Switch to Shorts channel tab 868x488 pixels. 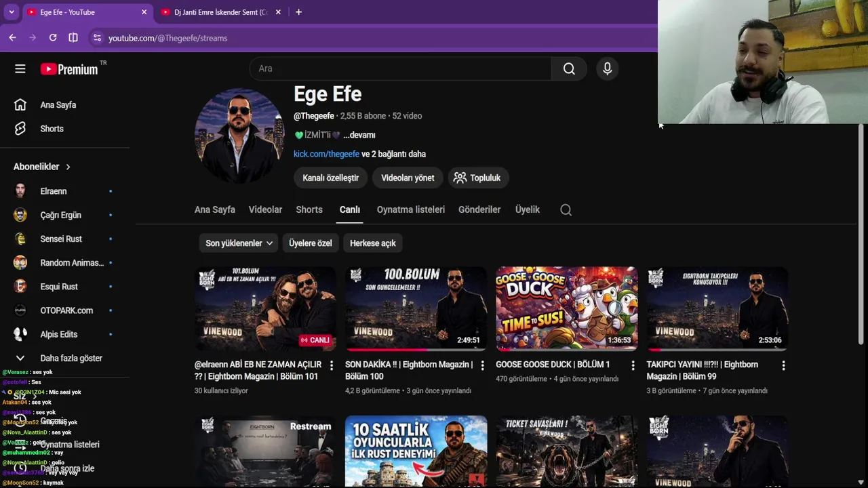(x=309, y=209)
